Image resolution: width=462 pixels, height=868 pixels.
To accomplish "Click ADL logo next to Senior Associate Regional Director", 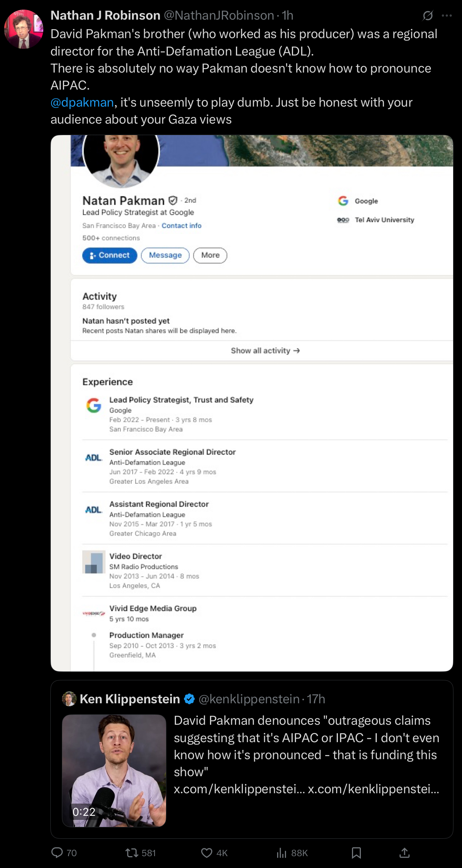I will point(94,458).
